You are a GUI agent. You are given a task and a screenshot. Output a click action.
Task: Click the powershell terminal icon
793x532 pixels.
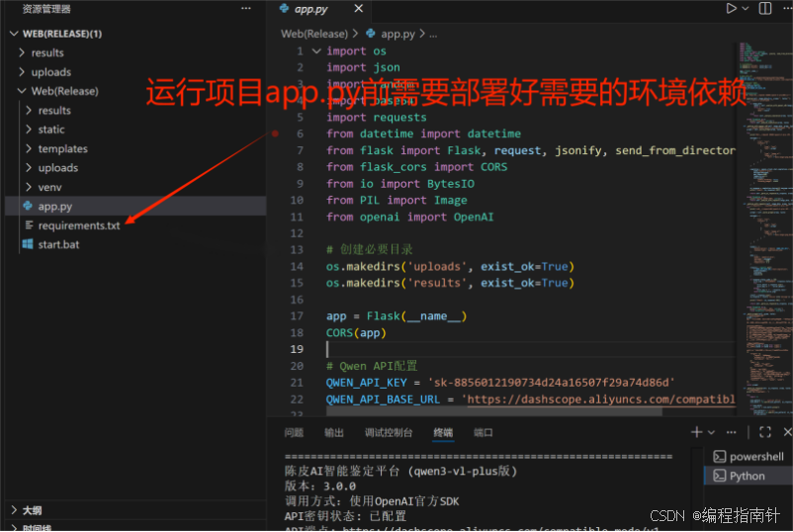point(719,457)
